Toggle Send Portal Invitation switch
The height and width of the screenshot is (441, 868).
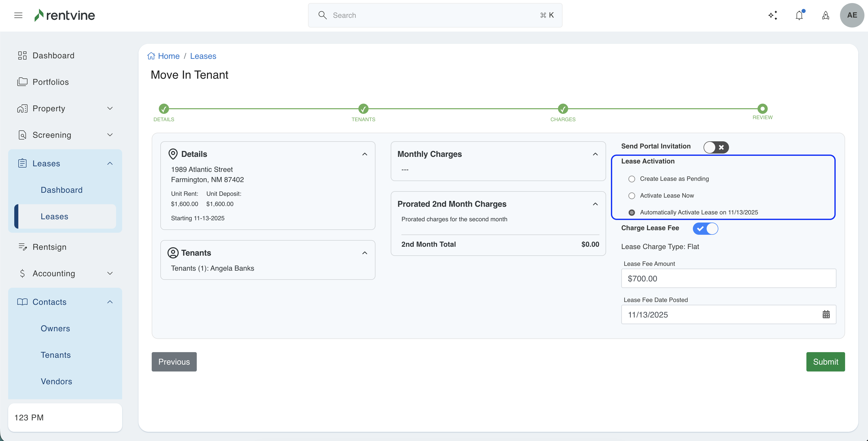point(716,147)
